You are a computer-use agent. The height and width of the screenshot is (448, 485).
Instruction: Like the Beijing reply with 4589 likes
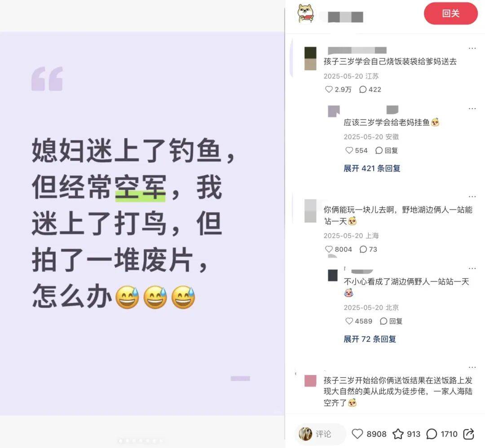point(349,321)
